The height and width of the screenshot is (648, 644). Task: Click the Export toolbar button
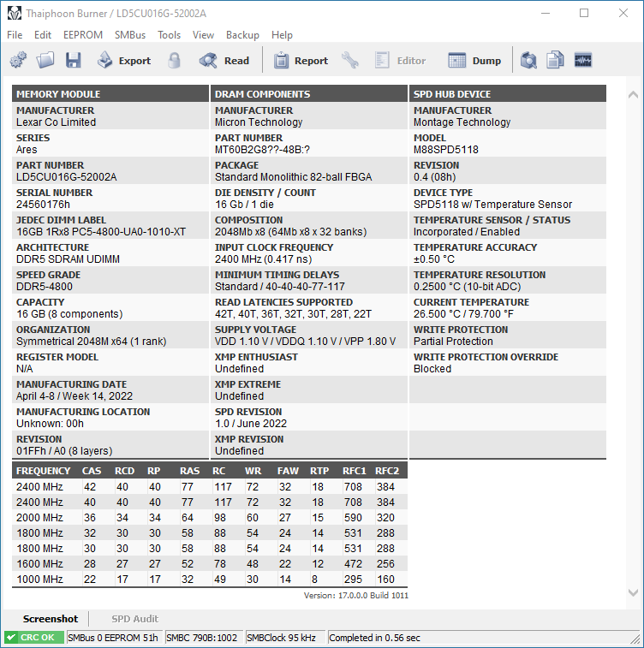[x=124, y=60]
